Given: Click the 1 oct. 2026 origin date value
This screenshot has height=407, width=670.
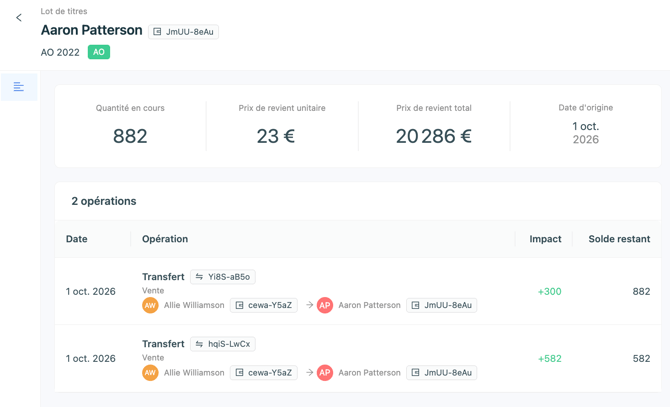Looking at the screenshot, I should [x=586, y=133].
